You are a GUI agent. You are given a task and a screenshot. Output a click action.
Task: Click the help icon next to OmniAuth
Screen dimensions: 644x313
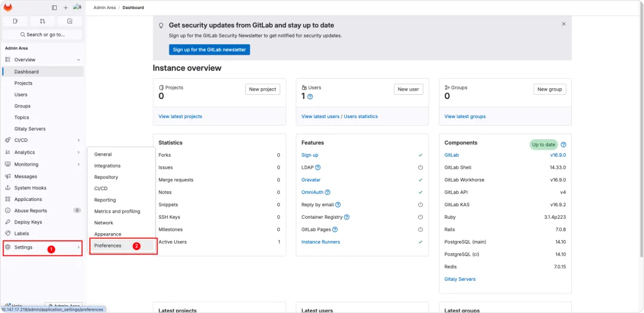tap(327, 193)
